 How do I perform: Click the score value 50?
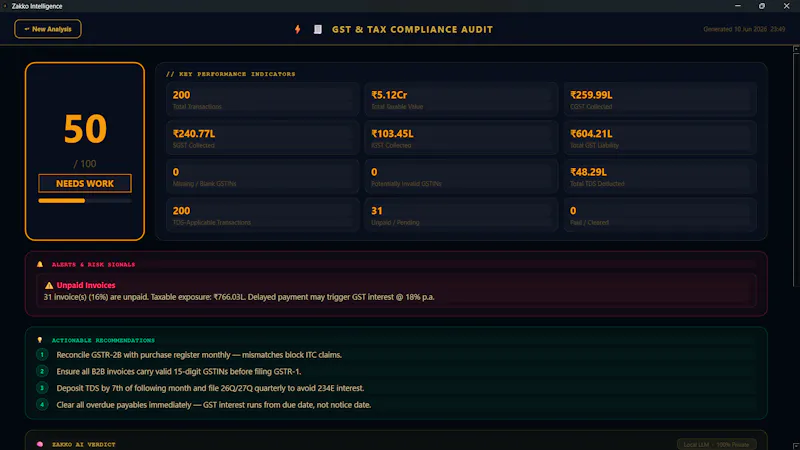click(x=85, y=129)
